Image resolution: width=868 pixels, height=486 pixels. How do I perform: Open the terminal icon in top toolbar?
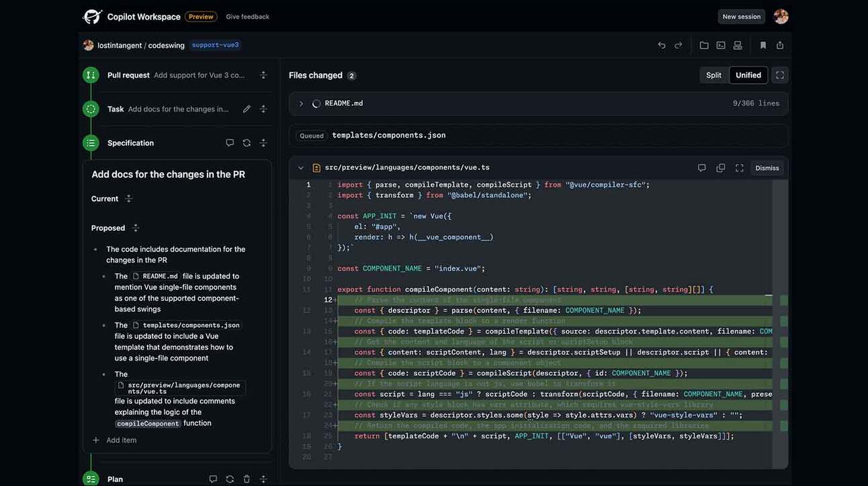coord(721,45)
